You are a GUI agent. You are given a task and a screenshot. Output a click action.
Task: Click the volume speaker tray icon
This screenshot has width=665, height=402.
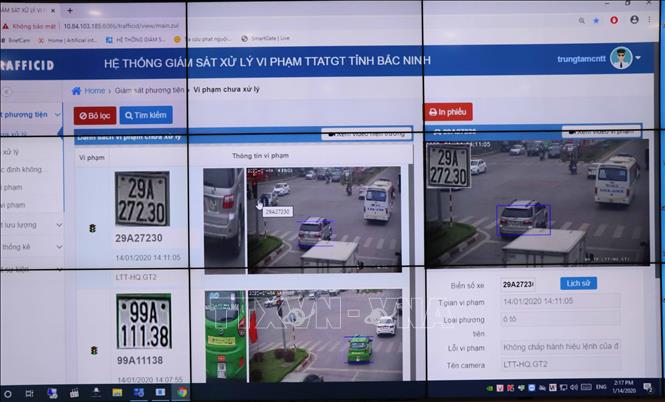click(x=574, y=387)
